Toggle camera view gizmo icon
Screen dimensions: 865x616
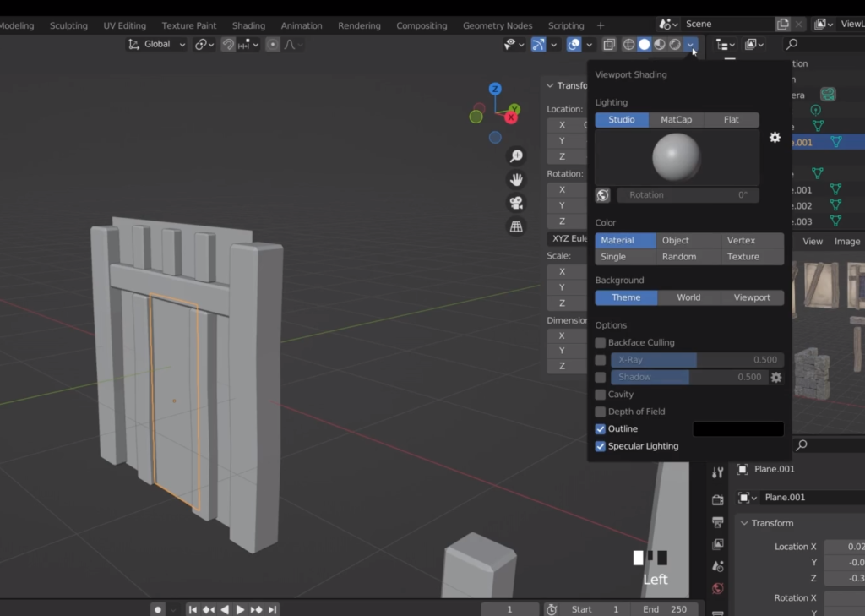pos(516,203)
